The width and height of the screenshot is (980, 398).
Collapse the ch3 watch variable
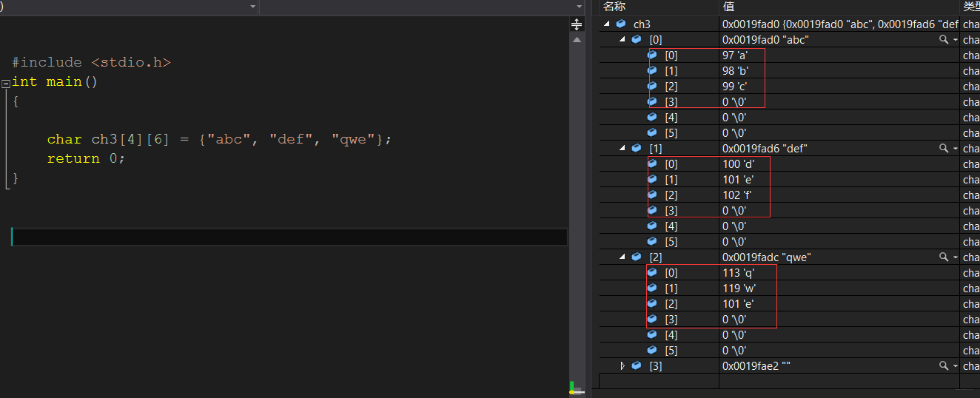(607, 24)
